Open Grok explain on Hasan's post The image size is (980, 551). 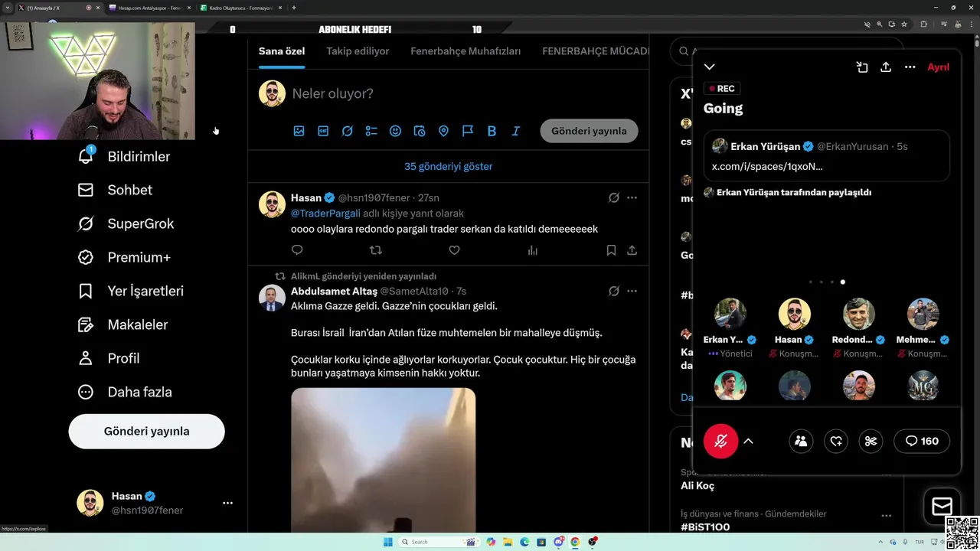tap(613, 197)
